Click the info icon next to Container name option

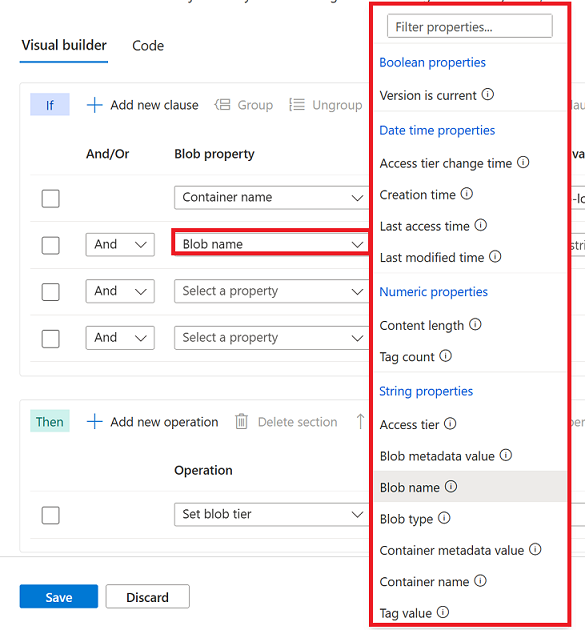(481, 581)
